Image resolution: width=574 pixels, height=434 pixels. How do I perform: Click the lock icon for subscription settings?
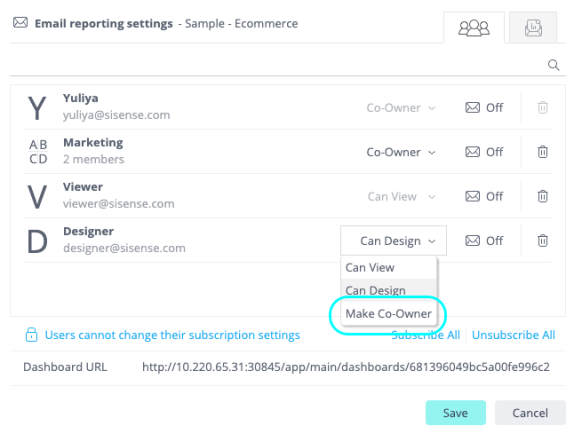tap(31, 334)
